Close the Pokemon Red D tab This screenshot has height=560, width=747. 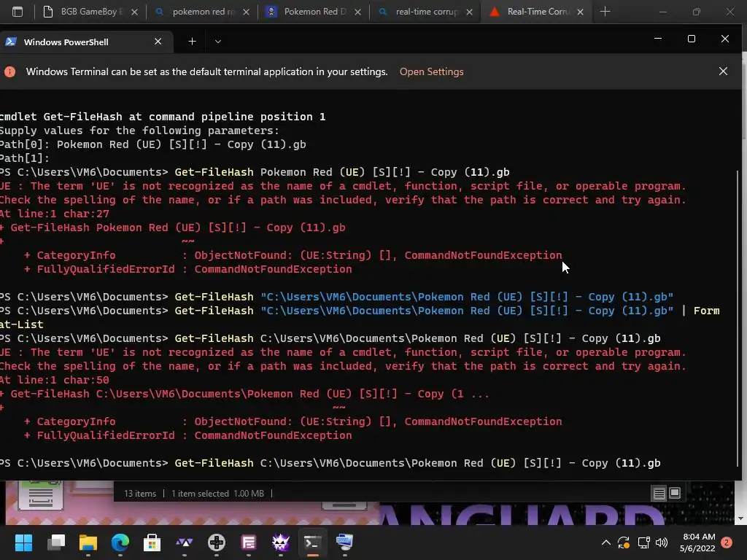[x=357, y=12]
